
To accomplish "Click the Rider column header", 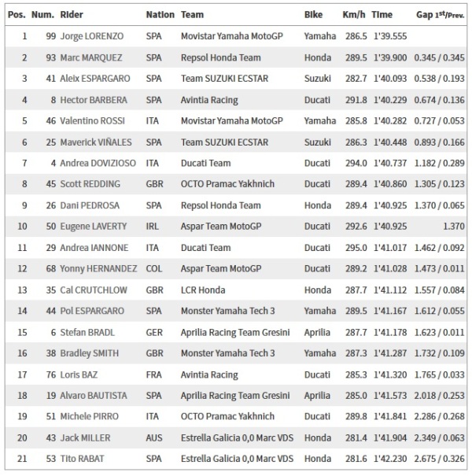I will 72,15.
